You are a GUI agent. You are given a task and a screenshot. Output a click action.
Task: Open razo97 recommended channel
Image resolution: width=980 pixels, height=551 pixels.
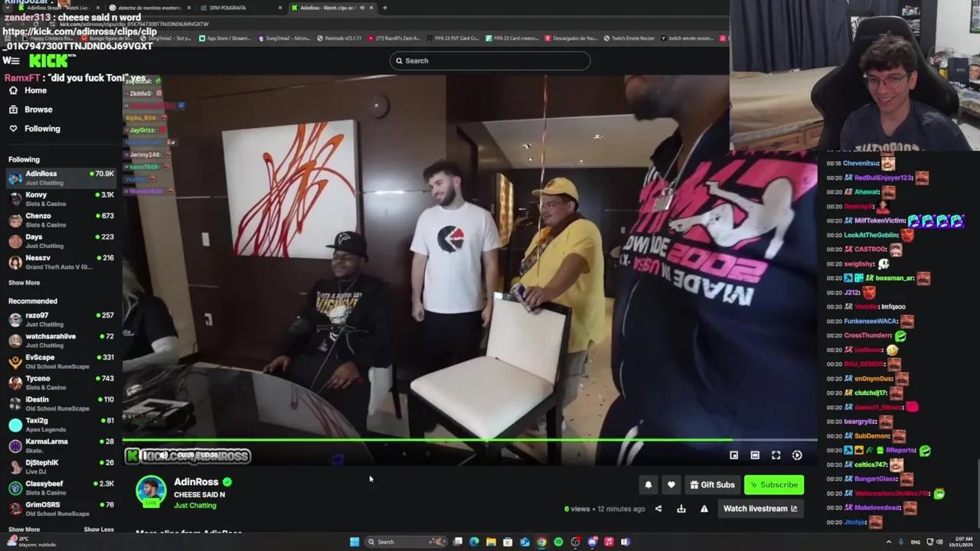pyautogui.click(x=61, y=320)
